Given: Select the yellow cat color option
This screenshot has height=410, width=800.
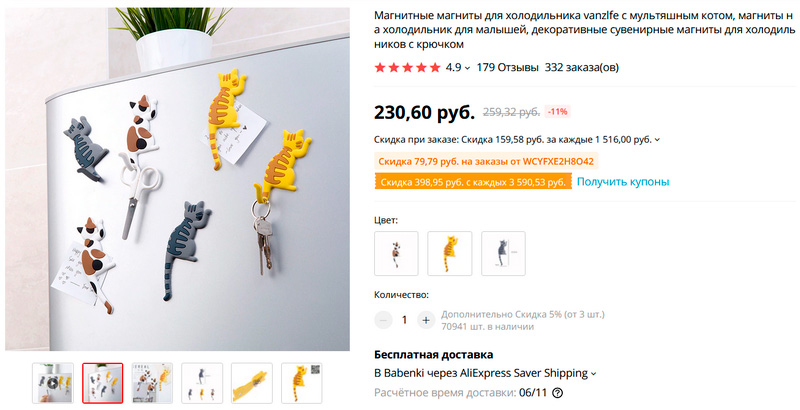Looking at the screenshot, I should 449,253.
